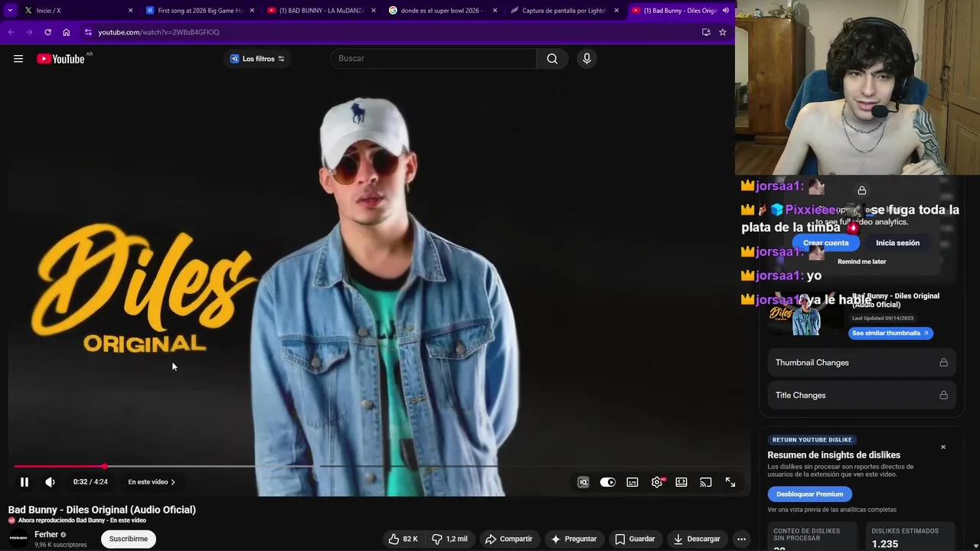Start voice search with the microphone
Viewport: 980px width, 551px height.
pyautogui.click(x=586, y=59)
